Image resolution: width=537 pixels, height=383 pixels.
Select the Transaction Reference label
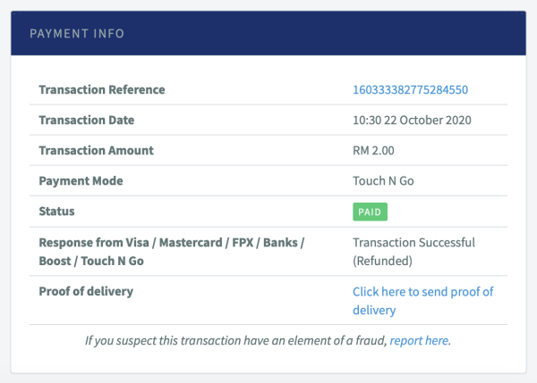point(102,90)
